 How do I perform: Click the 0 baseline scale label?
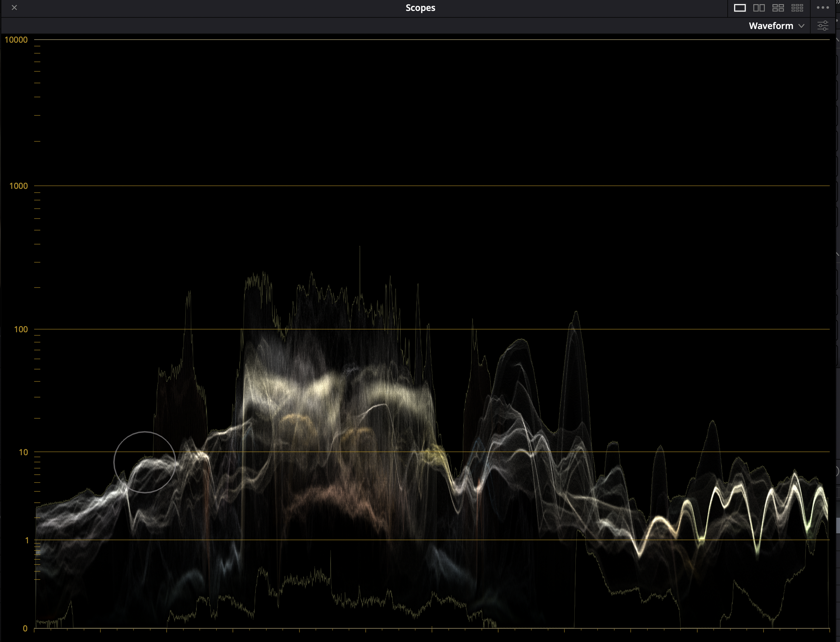point(25,629)
